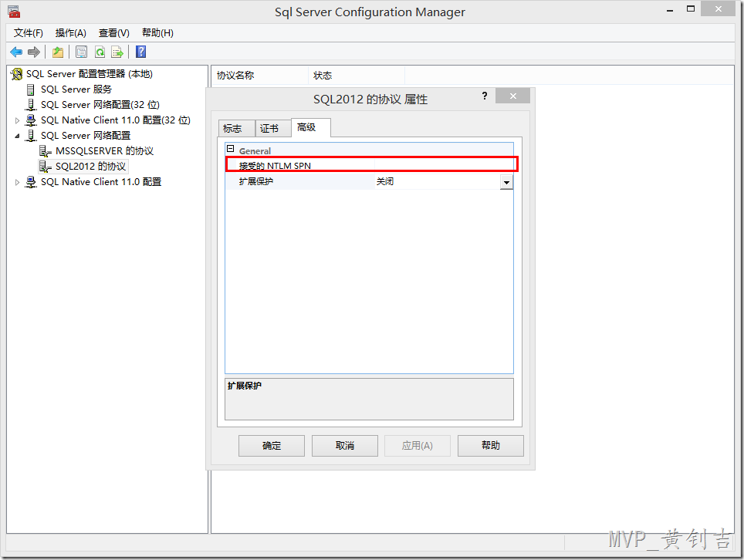Switch to the 标志 tab
The height and width of the screenshot is (560, 744).
(x=236, y=129)
